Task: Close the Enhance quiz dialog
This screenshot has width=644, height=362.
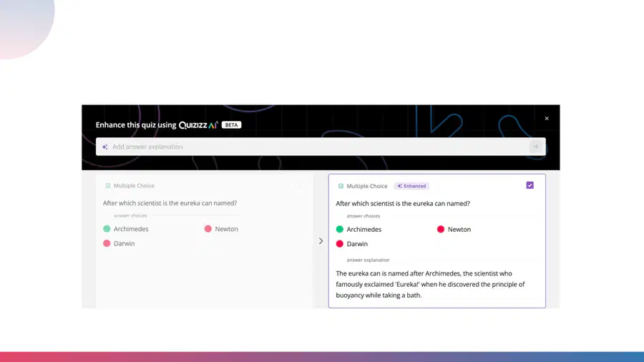Action: coord(547,118)
